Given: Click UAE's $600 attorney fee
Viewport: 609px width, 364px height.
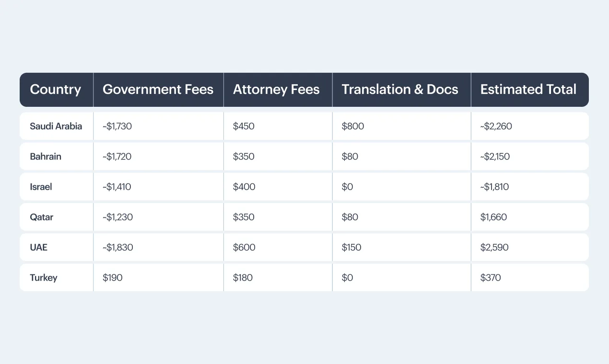Looking at the screenshot, I should (244, 248).
